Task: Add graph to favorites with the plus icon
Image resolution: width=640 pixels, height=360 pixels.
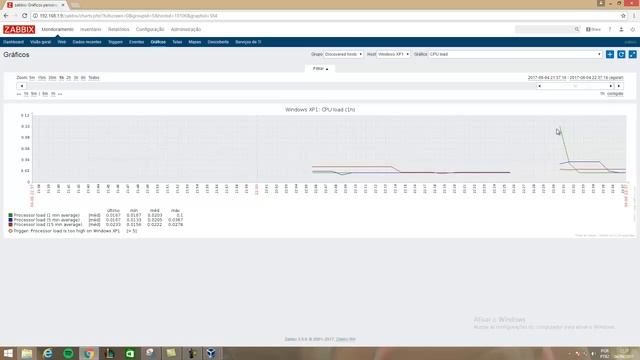Action: (610, 54)
